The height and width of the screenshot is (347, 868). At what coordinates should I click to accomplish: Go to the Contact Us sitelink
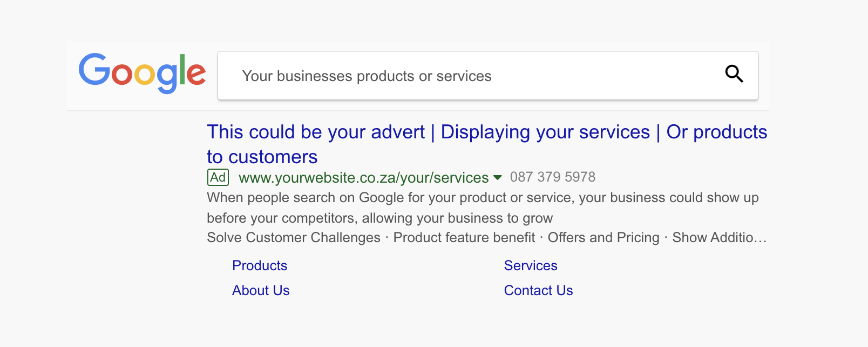coord(538,291)
